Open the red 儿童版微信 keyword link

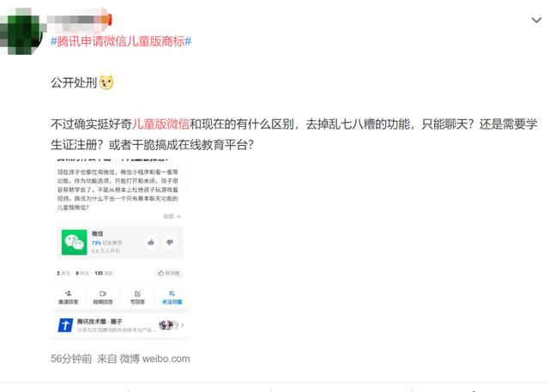[160, 124]
